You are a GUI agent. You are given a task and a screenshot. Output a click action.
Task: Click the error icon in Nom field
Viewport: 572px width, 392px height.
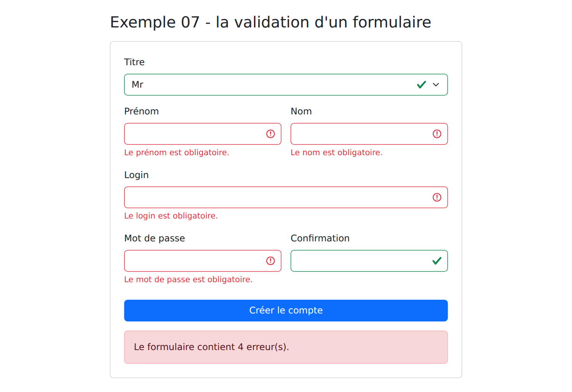437,134
